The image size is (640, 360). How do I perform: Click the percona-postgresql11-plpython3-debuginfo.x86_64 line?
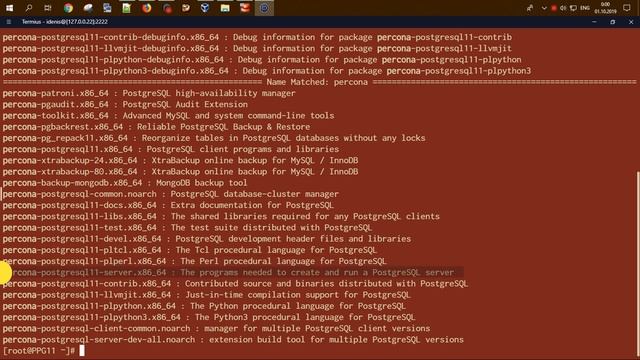pos(267,71)
